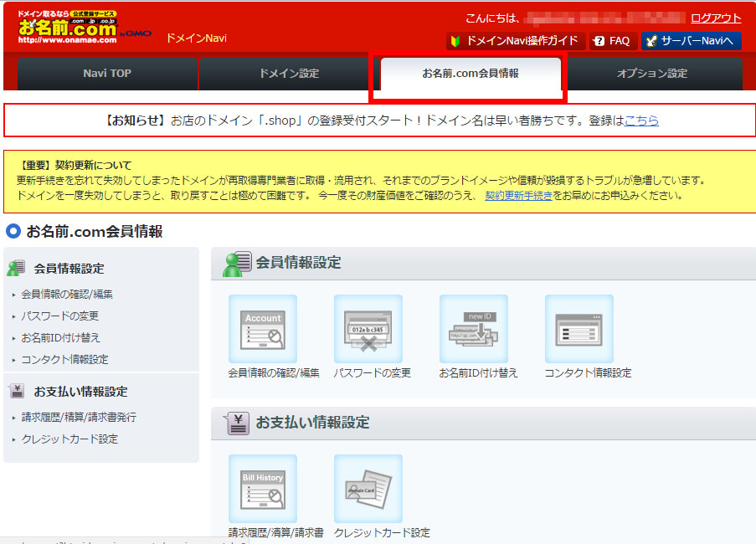Go to サーバーNaviへ button
The image size is (756, 544).
pos(690,40)
